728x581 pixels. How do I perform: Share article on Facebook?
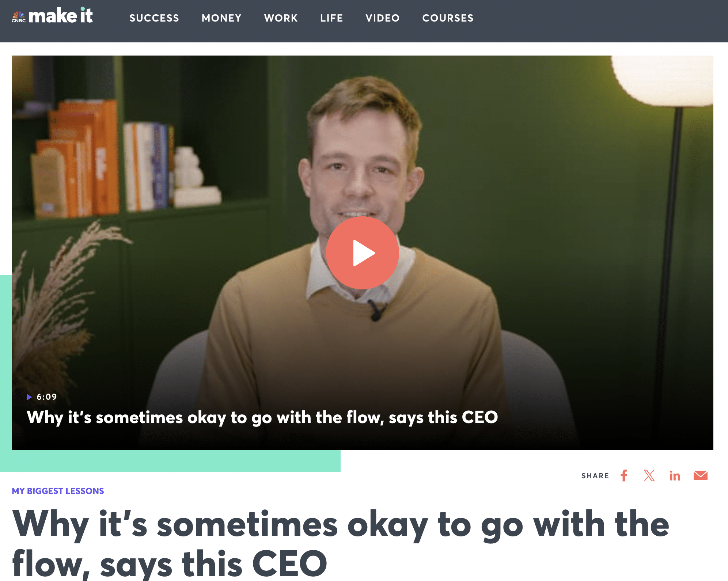[x=624, y=476]
